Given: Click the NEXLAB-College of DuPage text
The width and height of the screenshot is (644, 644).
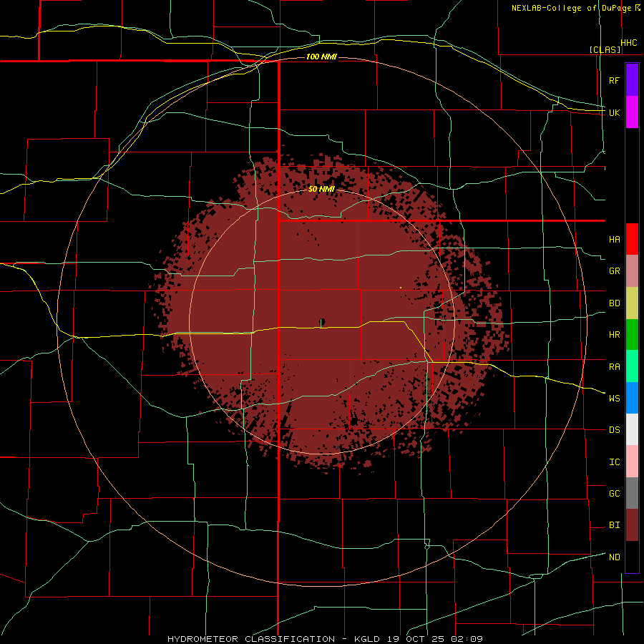Looking at the screenshot, I should point(572,8).
